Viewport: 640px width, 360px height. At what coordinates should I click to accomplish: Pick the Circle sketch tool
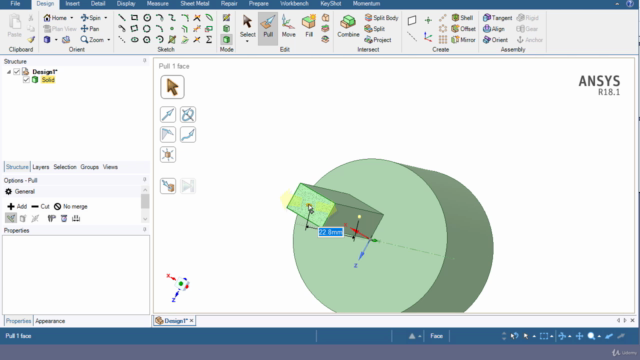147,18
